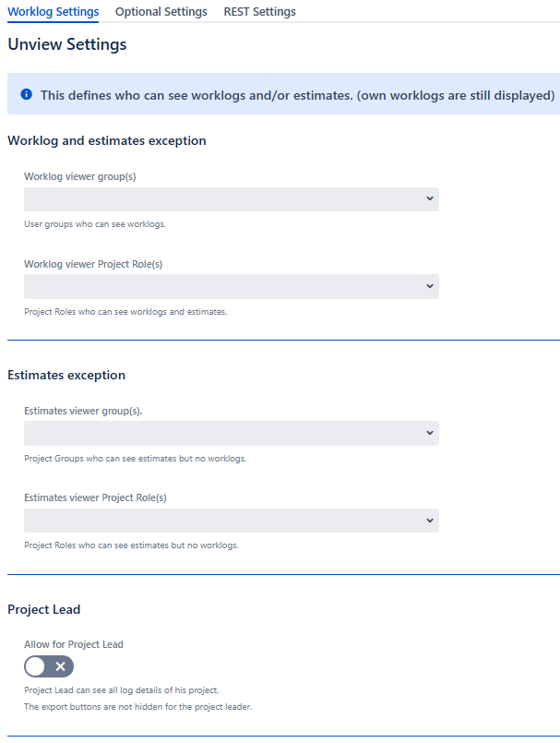Click the Estimates viewer group(s) label

coord(83,411)
